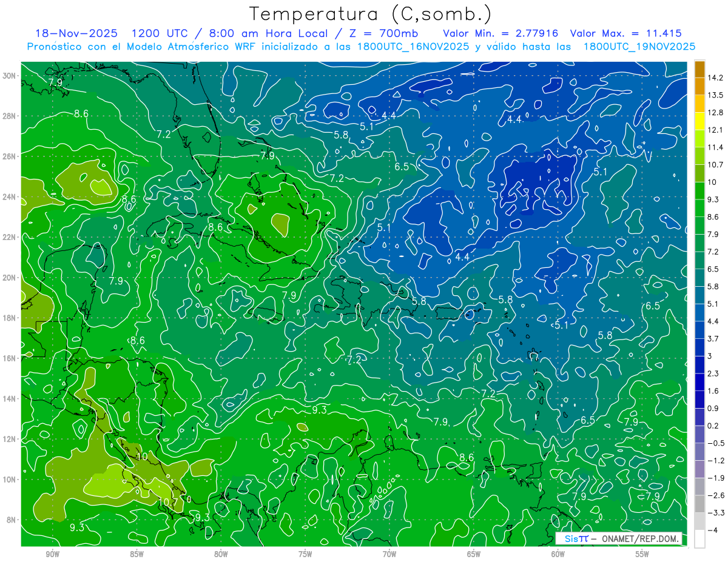728x562 pixels.
Task: Click 'Valor Max. = 11.415' text
Action: [626, 33]
